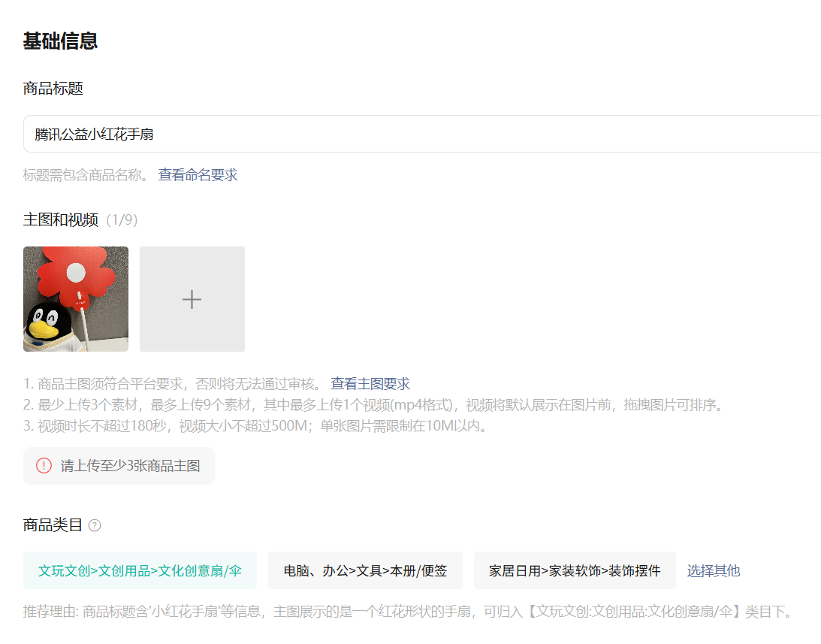Click the 主图和视频 section label
Image resolution: width=821 pixels, height=644 pixels.
(x=61, y=220)
